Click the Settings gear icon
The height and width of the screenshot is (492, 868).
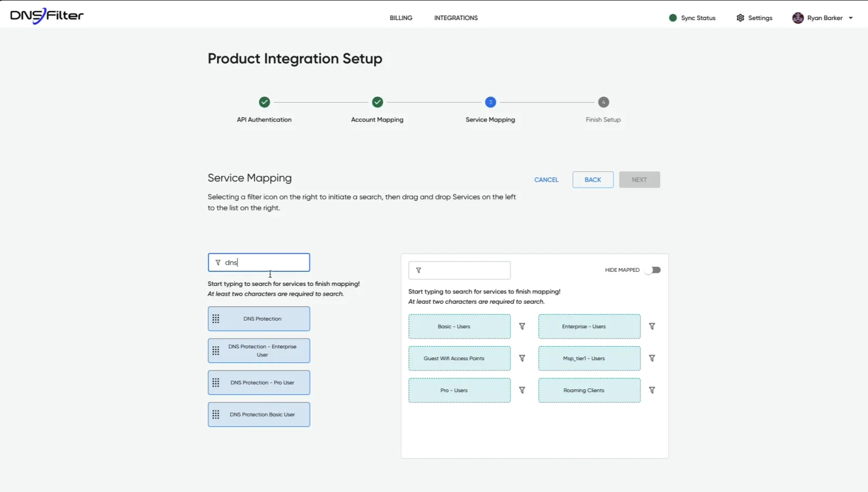[740, 18]
